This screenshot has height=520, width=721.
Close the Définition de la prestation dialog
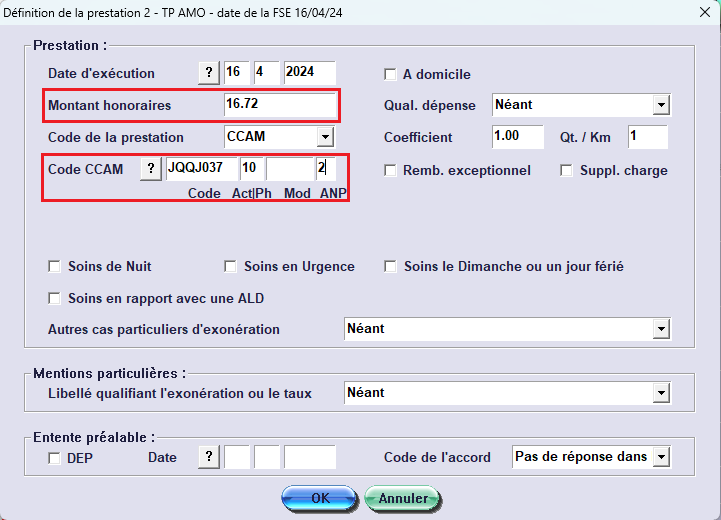tap(700, 12)
